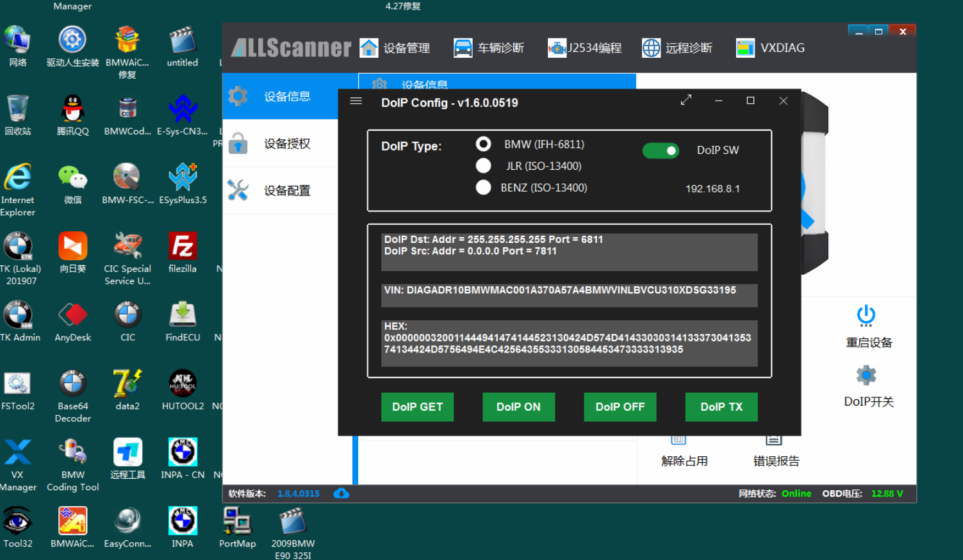Click the cloud update icon in status bar
Screen dimensions: 963x560
[342, 493]
